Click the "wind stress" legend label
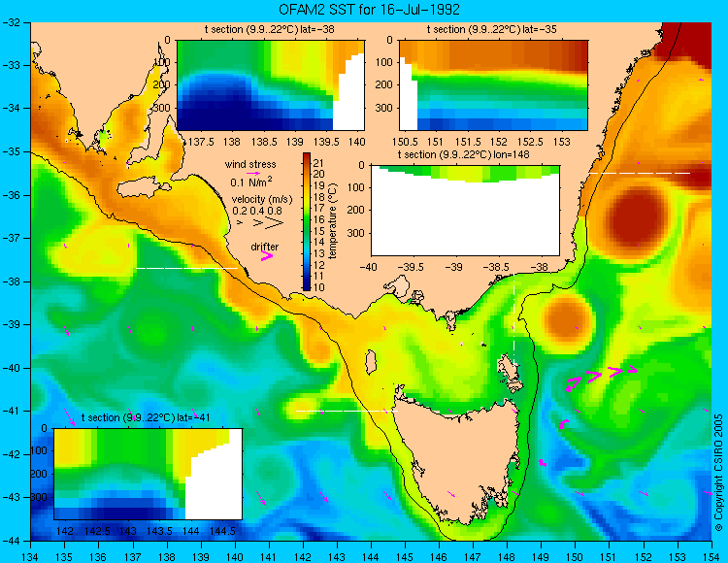This screenshot has width=728, height=563. coord(250,164)
